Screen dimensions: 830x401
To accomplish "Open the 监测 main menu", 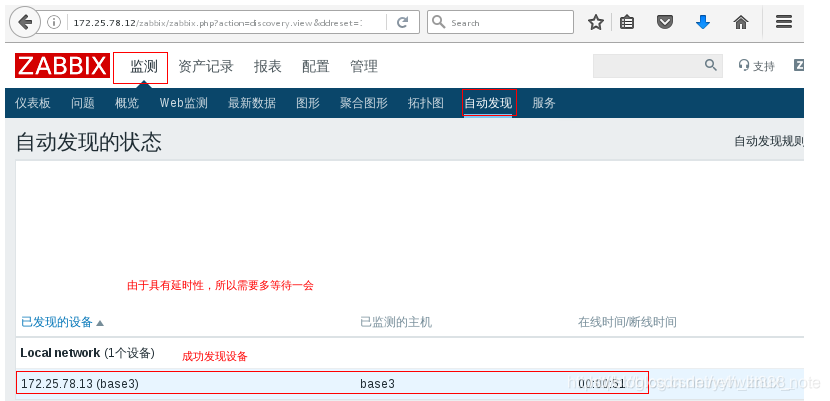I will pos(144,67).
